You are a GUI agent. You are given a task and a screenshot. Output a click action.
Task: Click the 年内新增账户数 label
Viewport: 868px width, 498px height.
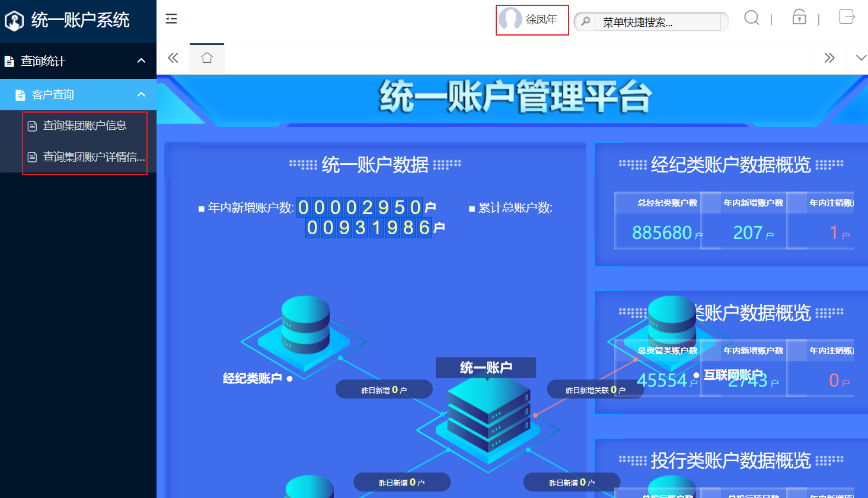251,207
